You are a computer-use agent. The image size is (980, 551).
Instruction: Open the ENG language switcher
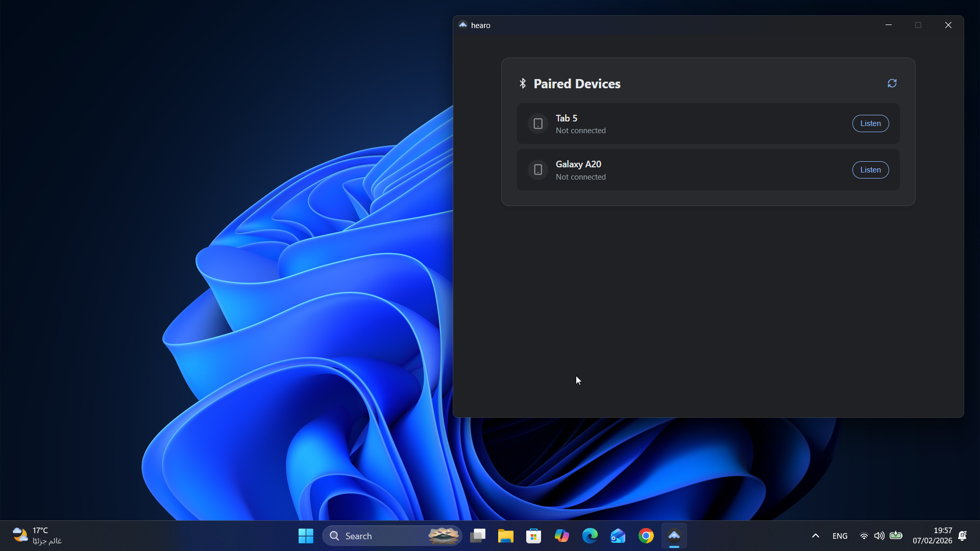840,536
